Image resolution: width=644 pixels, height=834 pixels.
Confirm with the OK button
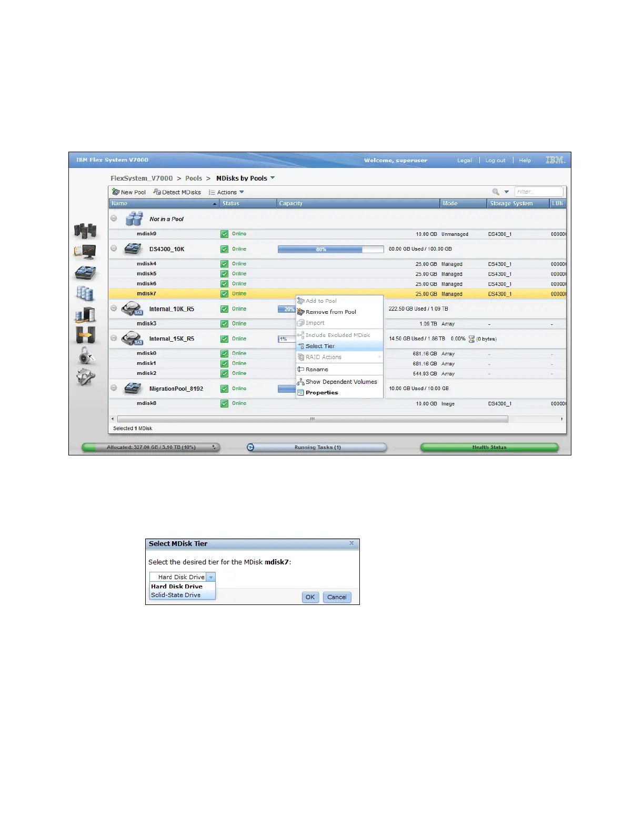click(310, 597)
